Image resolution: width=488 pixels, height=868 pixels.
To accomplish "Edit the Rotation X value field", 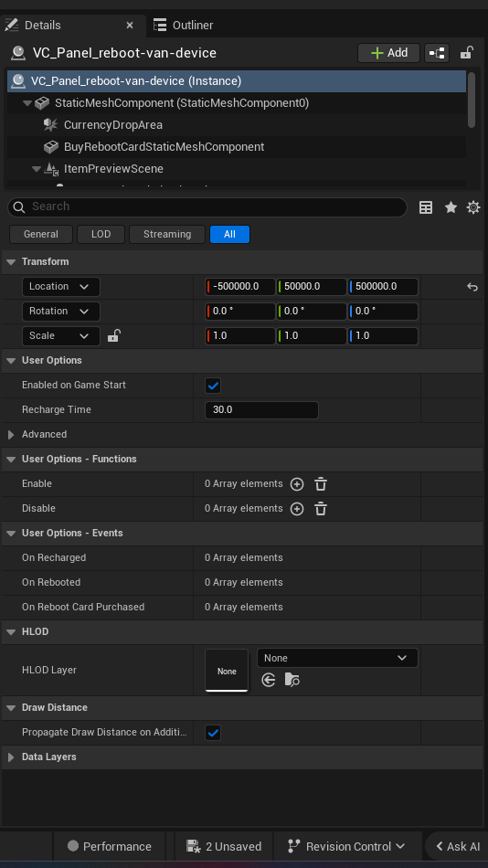I will click(x=240, y=311).
